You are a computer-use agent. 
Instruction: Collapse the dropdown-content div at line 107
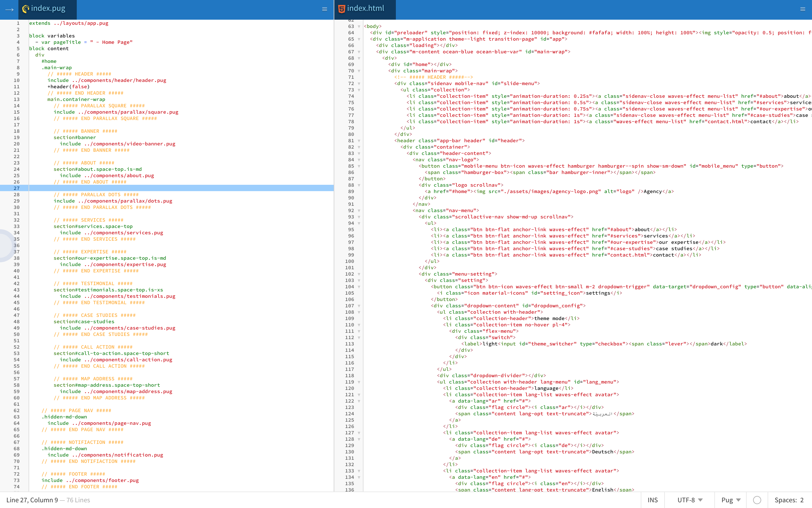pos(359,306)
